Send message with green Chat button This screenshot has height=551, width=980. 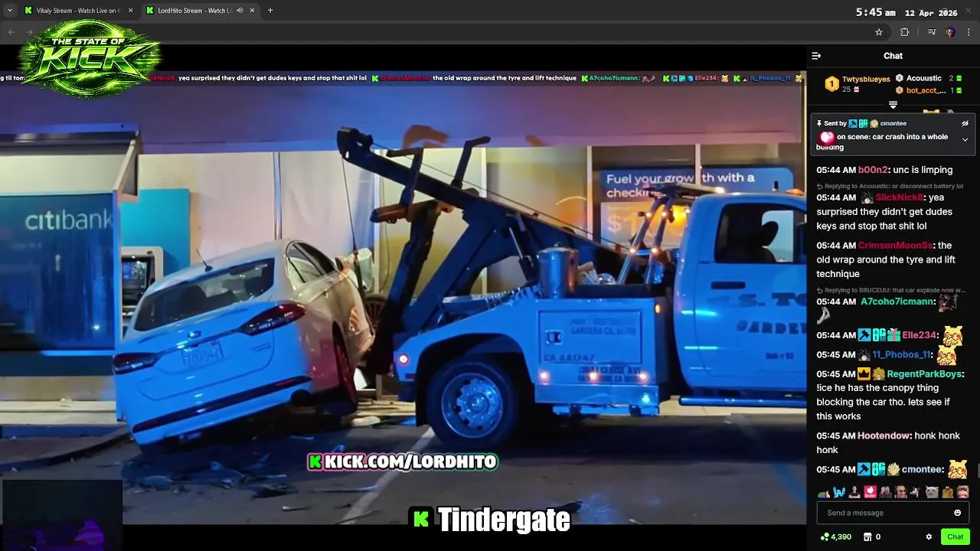click(955, 536)
